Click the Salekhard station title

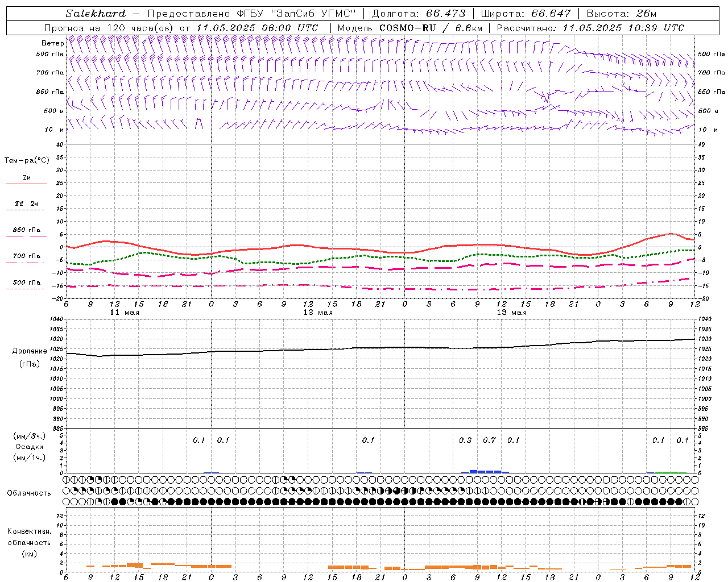click(96, 14)
